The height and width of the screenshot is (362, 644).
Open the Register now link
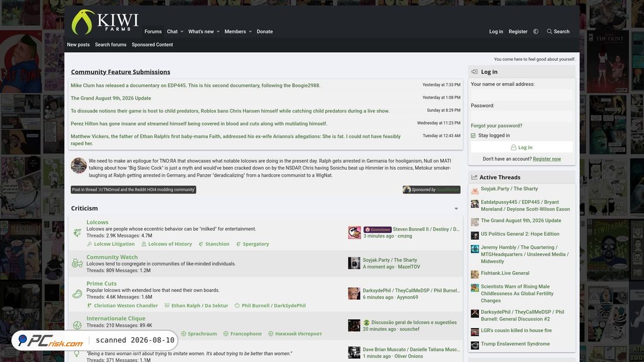547,159
